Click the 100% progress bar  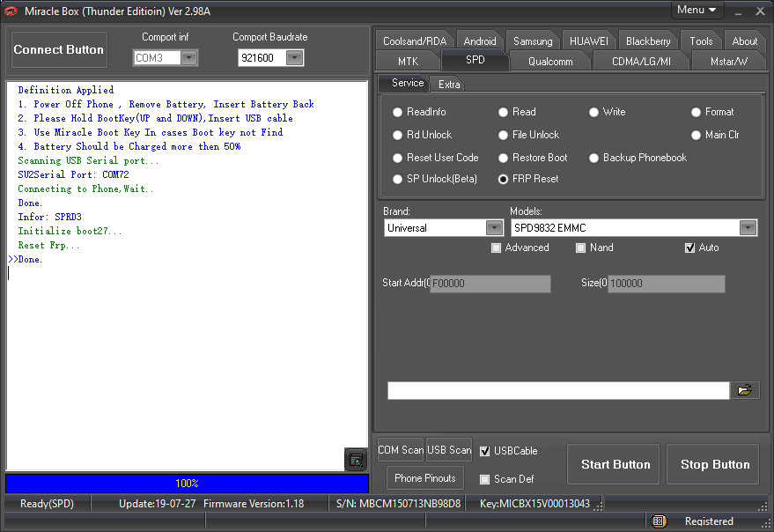(x=187, y=484)
